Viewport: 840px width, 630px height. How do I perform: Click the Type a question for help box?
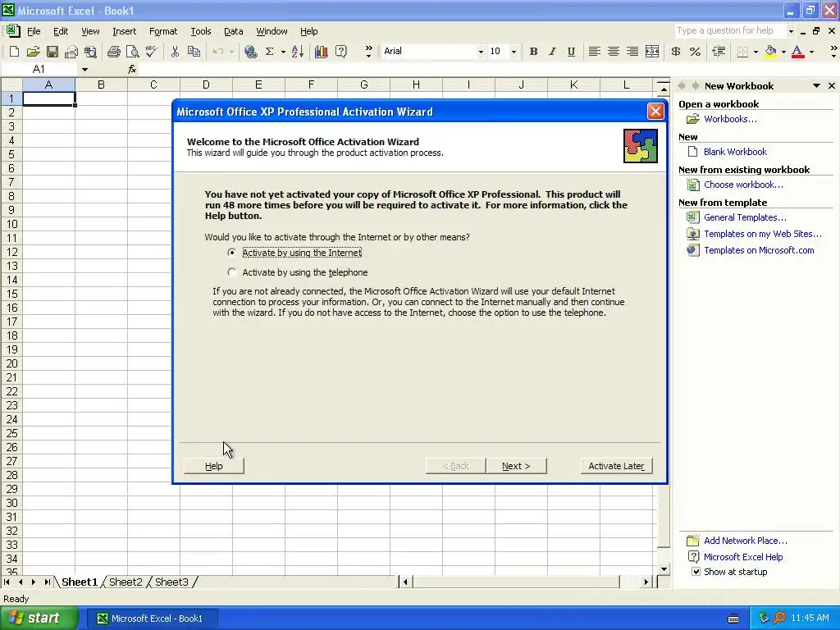click(x=729, y=31)
